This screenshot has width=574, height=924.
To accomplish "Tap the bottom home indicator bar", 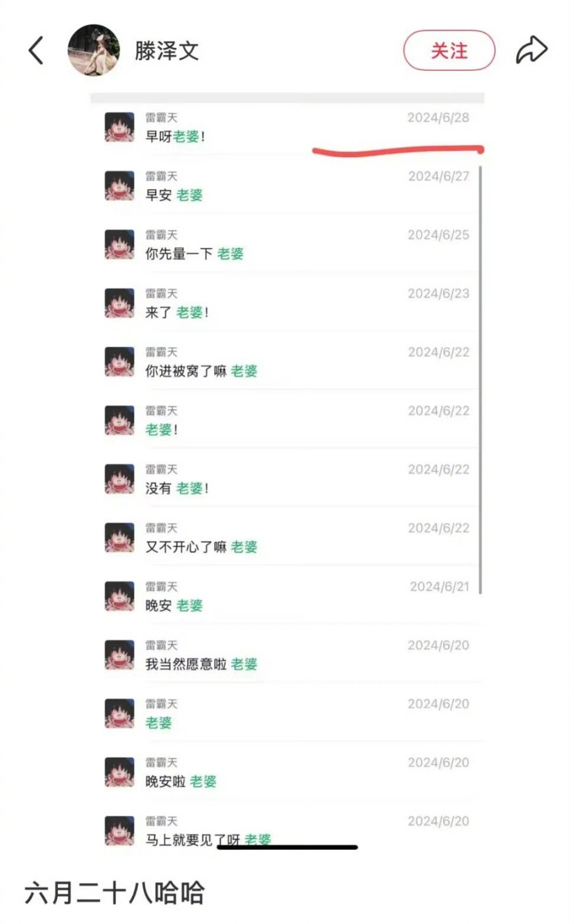I will click(x=288, y=847).
